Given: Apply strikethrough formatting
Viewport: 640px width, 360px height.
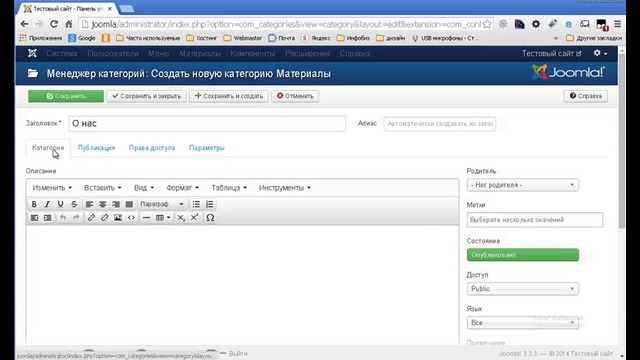Looking at the screenshot, I should point(74,204).
